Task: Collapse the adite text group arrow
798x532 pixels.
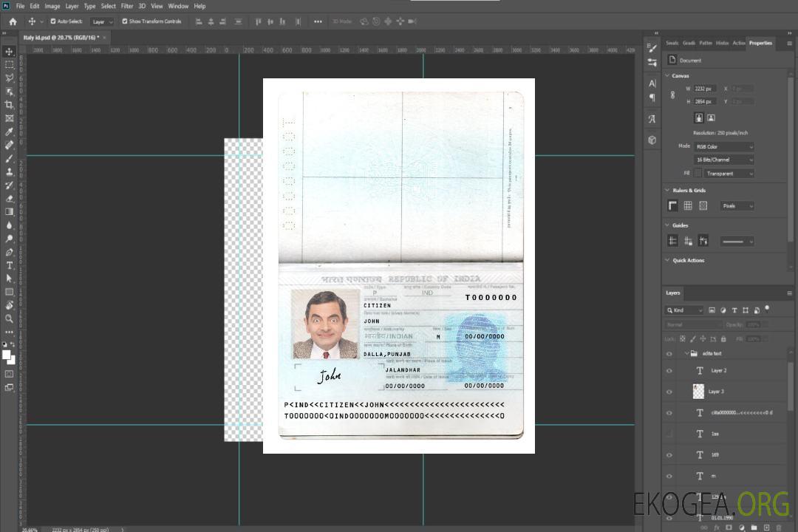Action: point(686,353)
